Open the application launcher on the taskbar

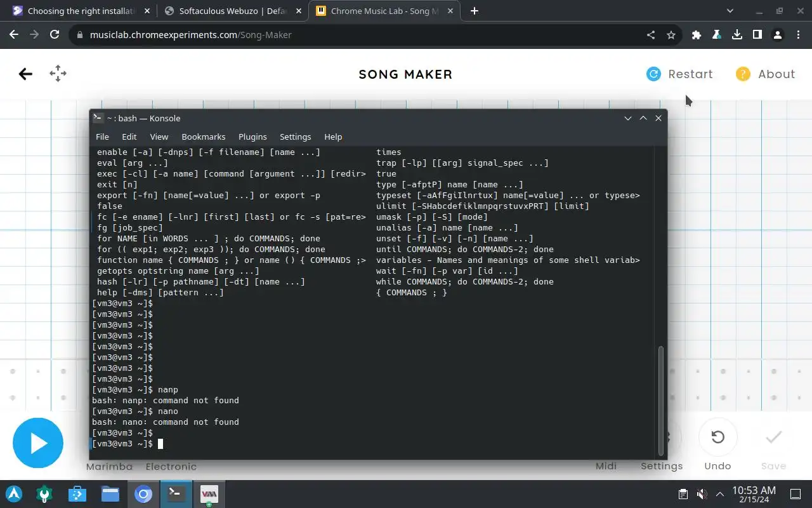(x=14, y=494)
